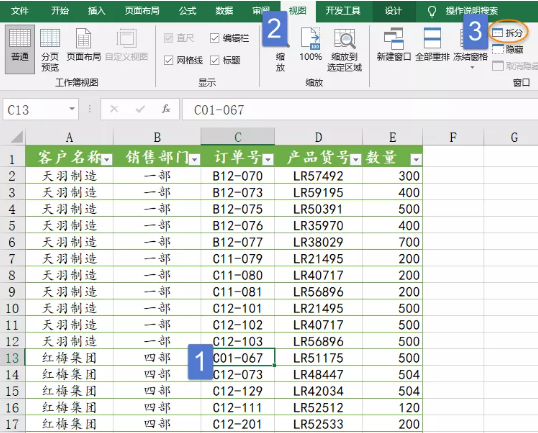538x433 pixels.
Task: Switch to the 公式 ribbon tab
Action: point(187,11)
